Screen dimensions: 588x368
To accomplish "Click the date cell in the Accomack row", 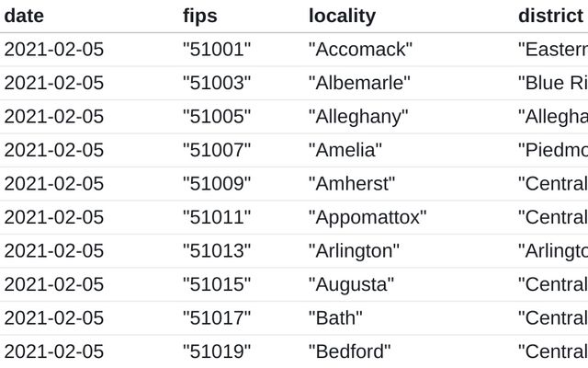I will click(x=54, y=50).
